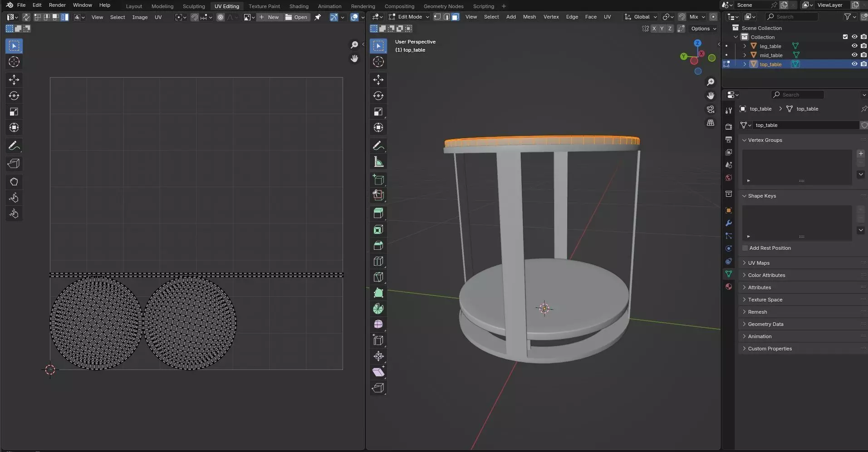
Task: Click New image button
Action: [x=270, y=17]
